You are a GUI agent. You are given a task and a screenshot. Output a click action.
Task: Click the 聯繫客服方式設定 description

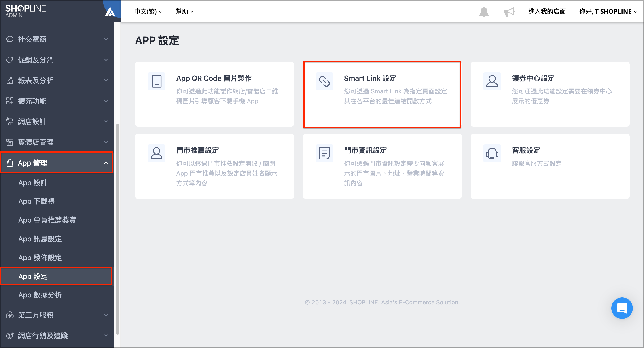[x=537, y=163]
